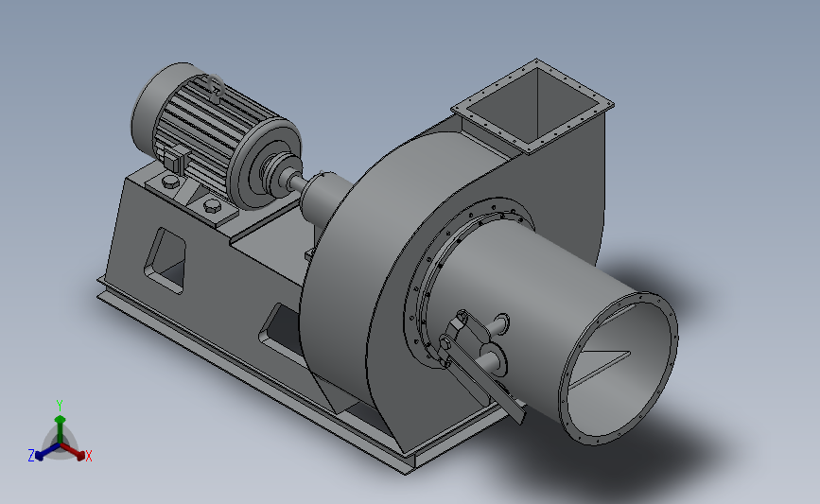Select the round flange at duct opening
The image size is (820, 504).
point(619,369)
